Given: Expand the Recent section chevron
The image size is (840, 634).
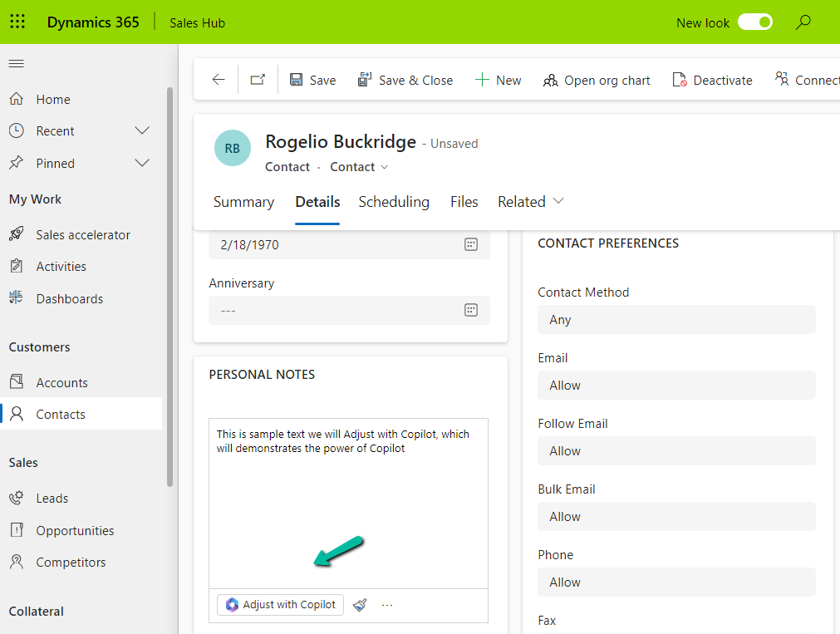Looking at the screenshot, I should click(x=142, y=131).
